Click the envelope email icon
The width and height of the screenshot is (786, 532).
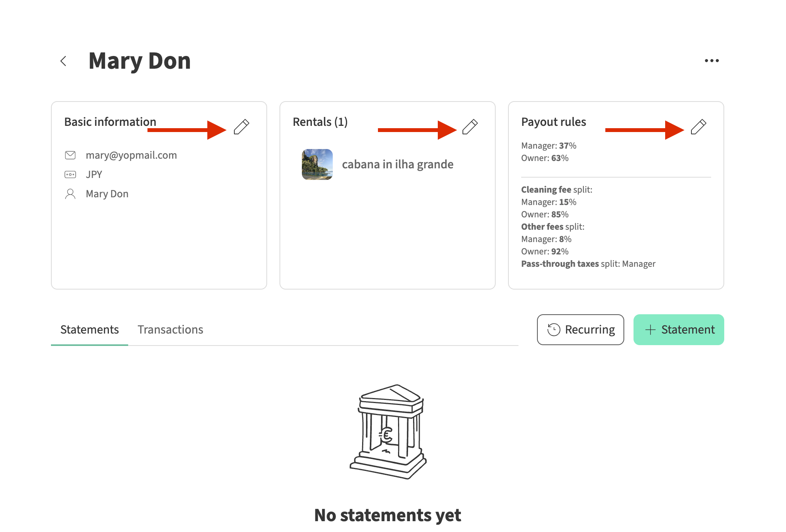[70, 155]
